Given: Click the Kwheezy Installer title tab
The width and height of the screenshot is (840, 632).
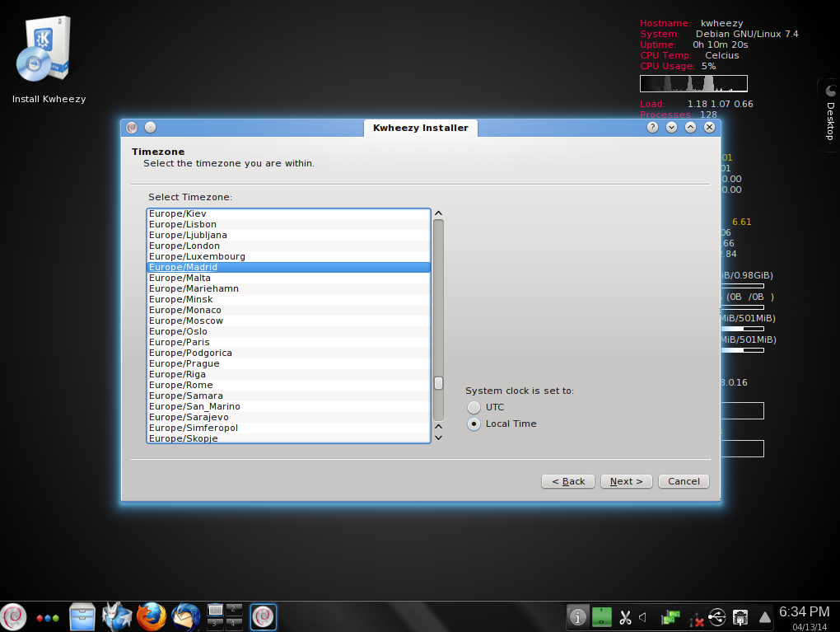Looking at the screenshot, I should click(x=421, y=128).
